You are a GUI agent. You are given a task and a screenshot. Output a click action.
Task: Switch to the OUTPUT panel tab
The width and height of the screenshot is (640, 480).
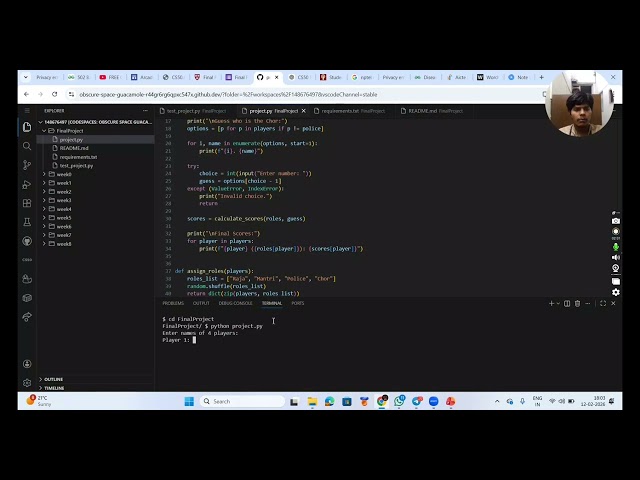201,303
